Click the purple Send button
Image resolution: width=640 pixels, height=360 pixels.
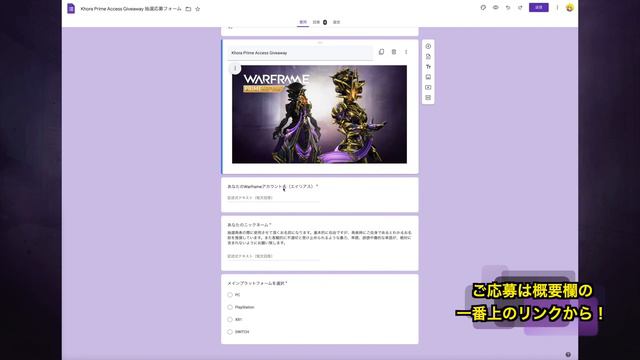tap(538, 7)
